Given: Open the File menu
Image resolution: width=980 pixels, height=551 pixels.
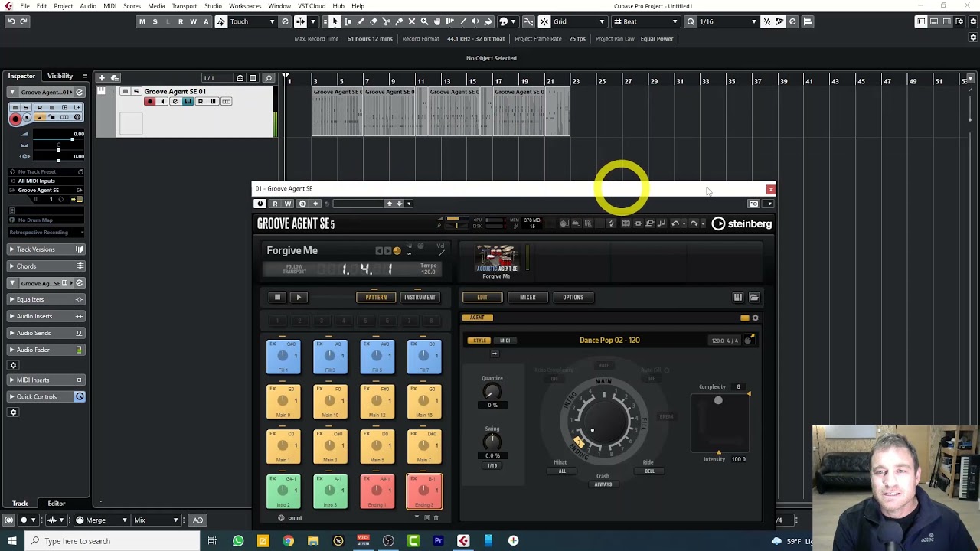Looking at the screenshot, I should tap(25, 6).
